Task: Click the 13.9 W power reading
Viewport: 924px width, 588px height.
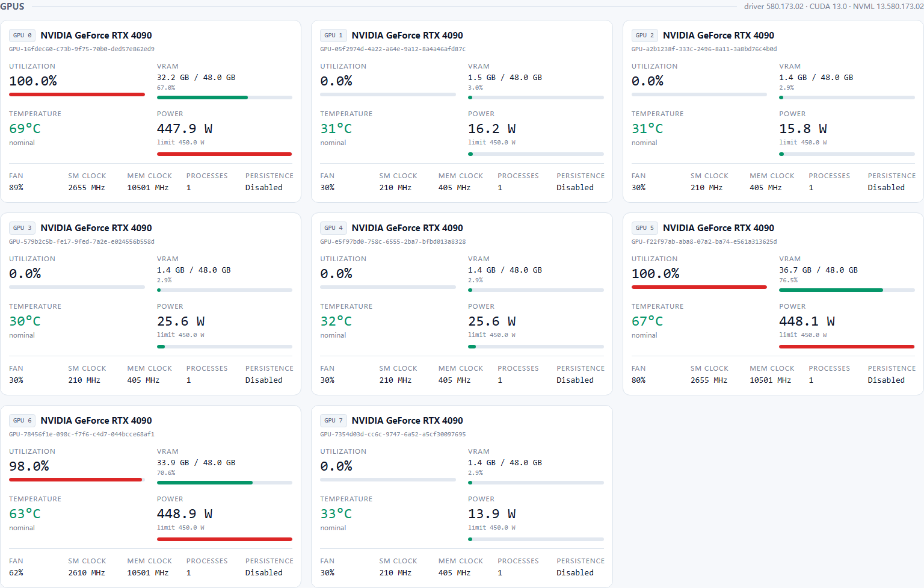Action: (492, 514)
